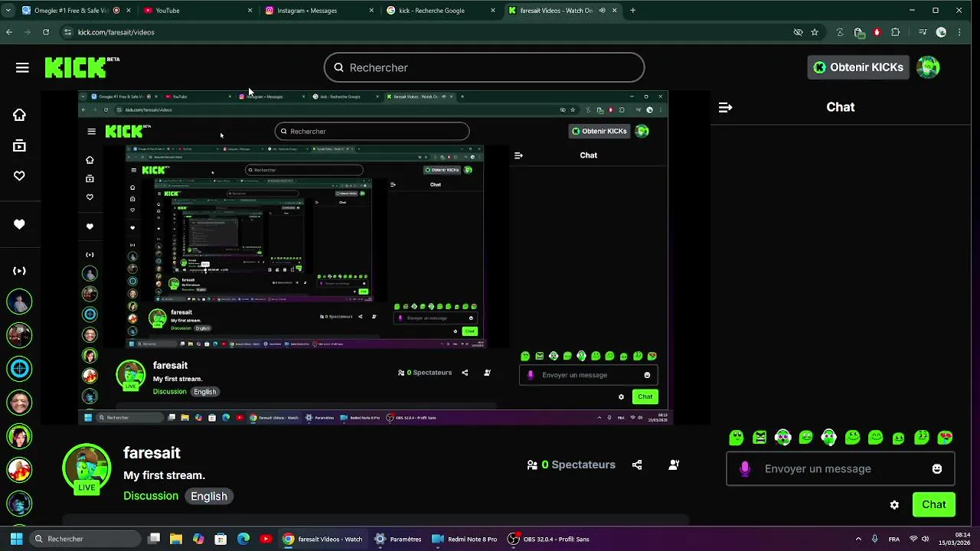The image size is (980, 551).
Task: Open the red hand adblock extension
Action: pyautogui.click(x=877, y=32)
